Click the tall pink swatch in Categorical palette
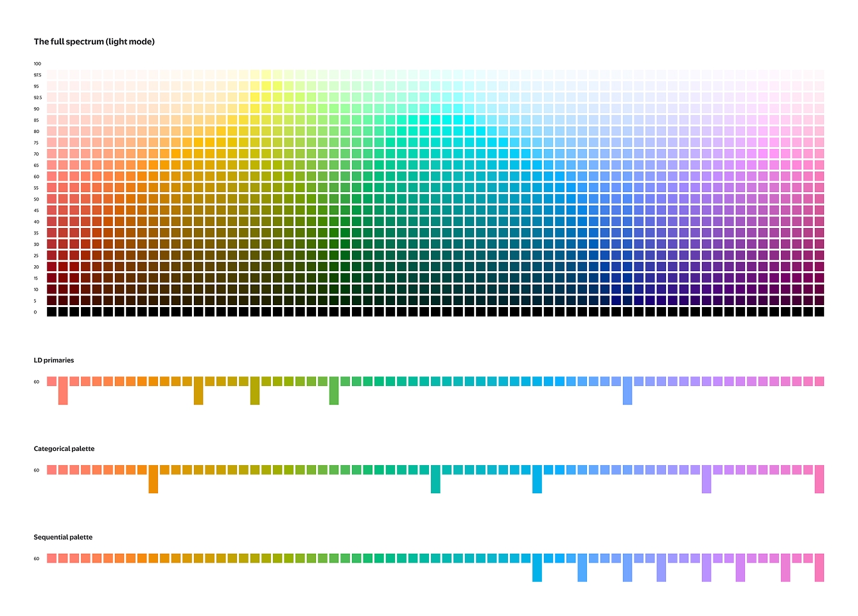 pos(819,479)
